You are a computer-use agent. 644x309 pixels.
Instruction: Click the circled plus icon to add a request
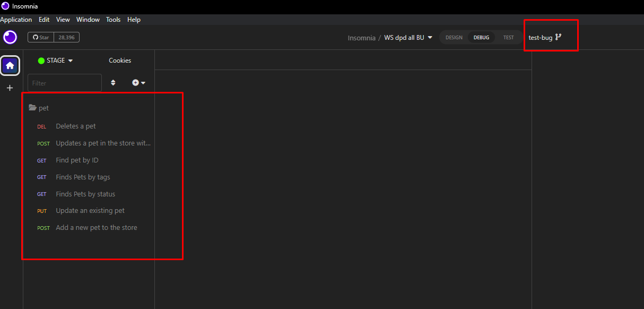(x=136, y=83)
